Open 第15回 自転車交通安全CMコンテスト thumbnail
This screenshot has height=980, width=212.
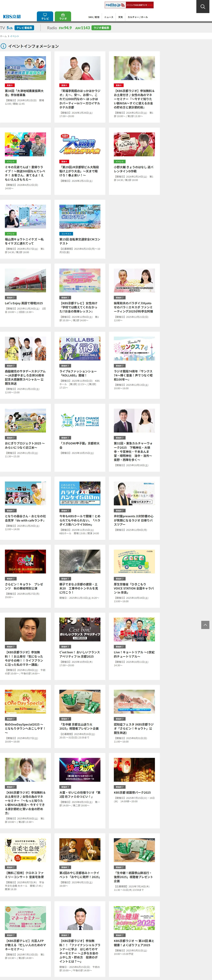(80, 216)
